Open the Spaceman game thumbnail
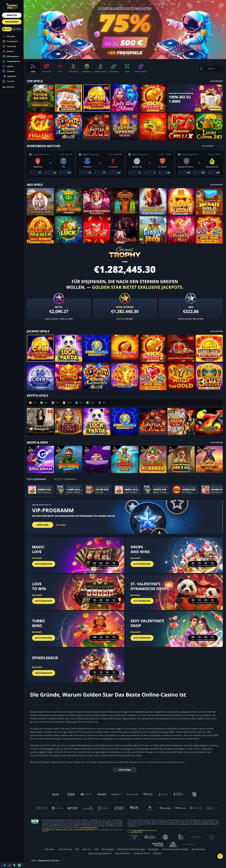The image size is (226, 868). tap(40, 459)
